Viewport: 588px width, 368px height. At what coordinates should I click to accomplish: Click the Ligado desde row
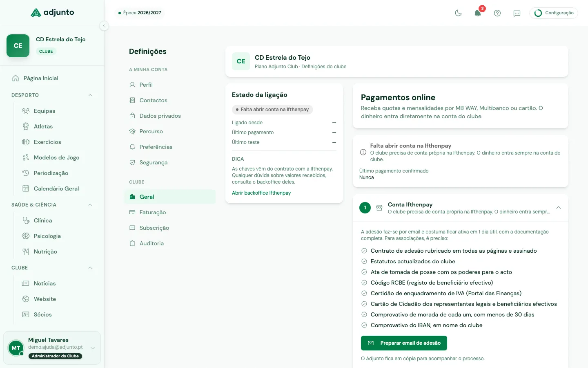click(284, 123)
